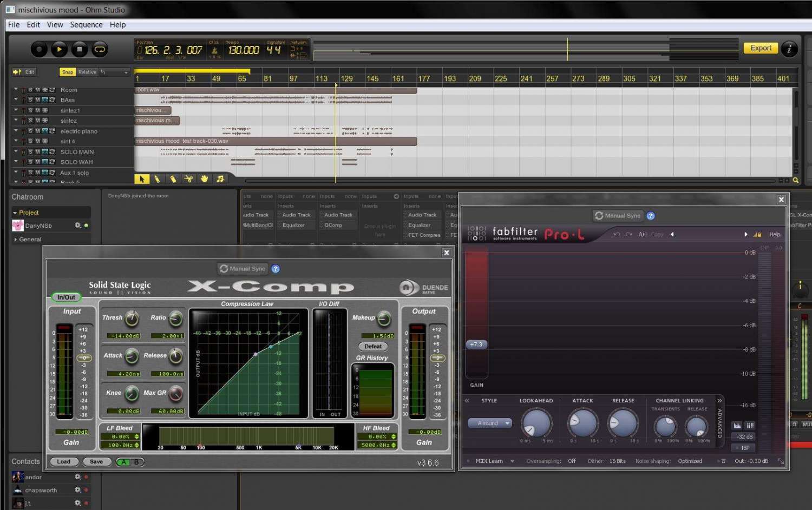The height and width of the screenshot is (510, 812).
Task: Click freeze snowflake icon on the sintez1 track
Action: [45, 110]
